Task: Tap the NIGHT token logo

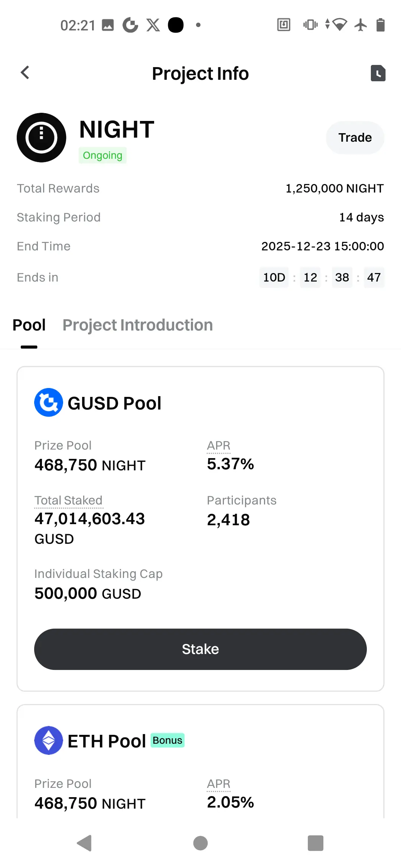Action: [42, 138]
